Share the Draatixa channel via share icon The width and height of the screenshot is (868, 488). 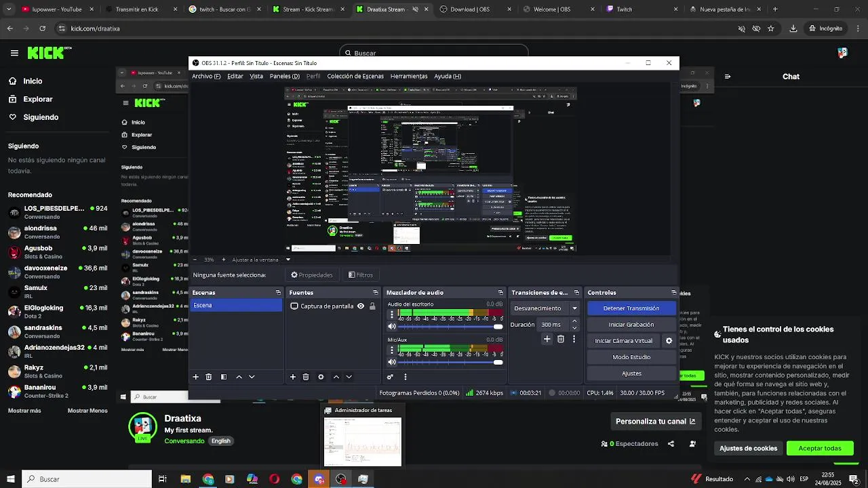pyautogui.click(x=671, y=444)
